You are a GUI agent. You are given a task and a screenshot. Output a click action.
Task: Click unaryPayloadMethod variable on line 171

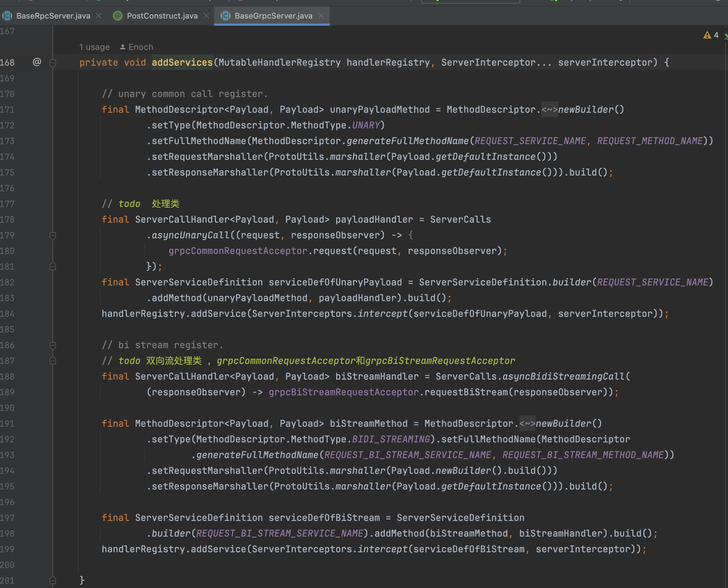pos(380,110)
